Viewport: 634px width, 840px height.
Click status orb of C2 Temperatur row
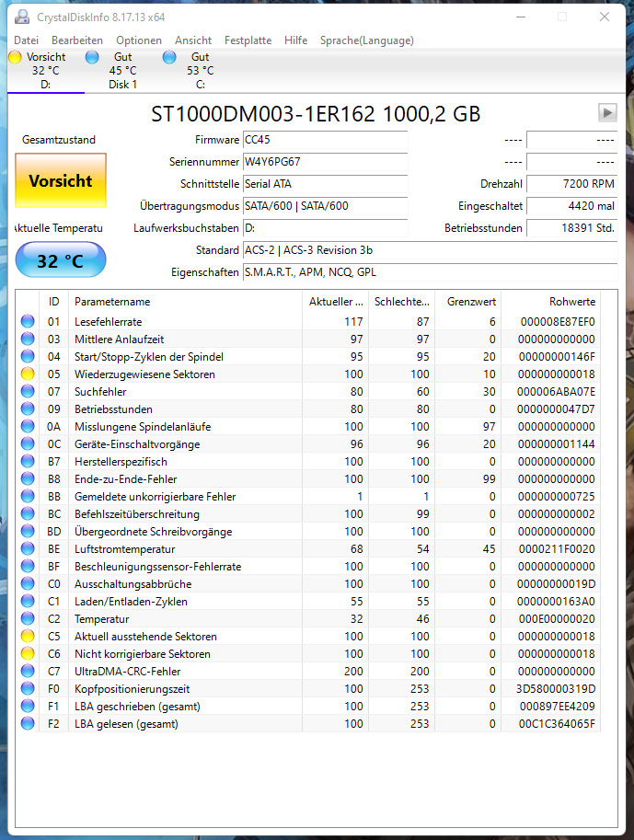point(28,619)
